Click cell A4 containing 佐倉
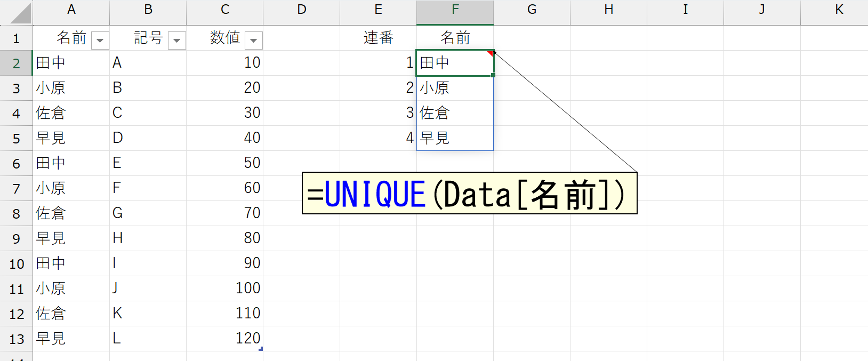 tap(71, 113)
